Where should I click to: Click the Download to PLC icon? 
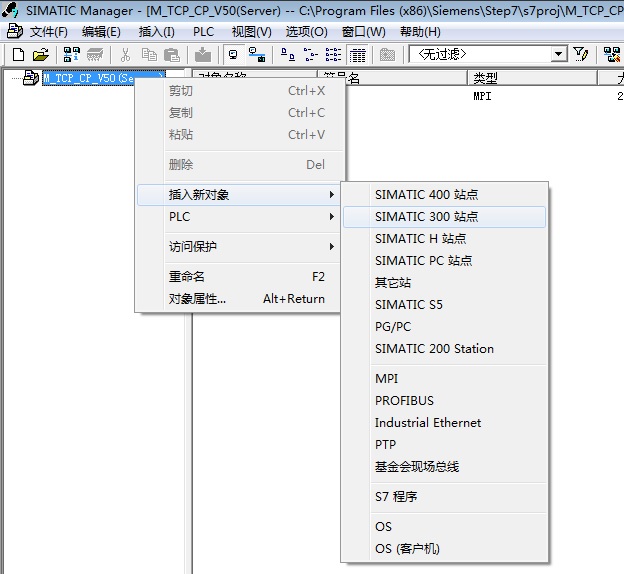[203, 55]
